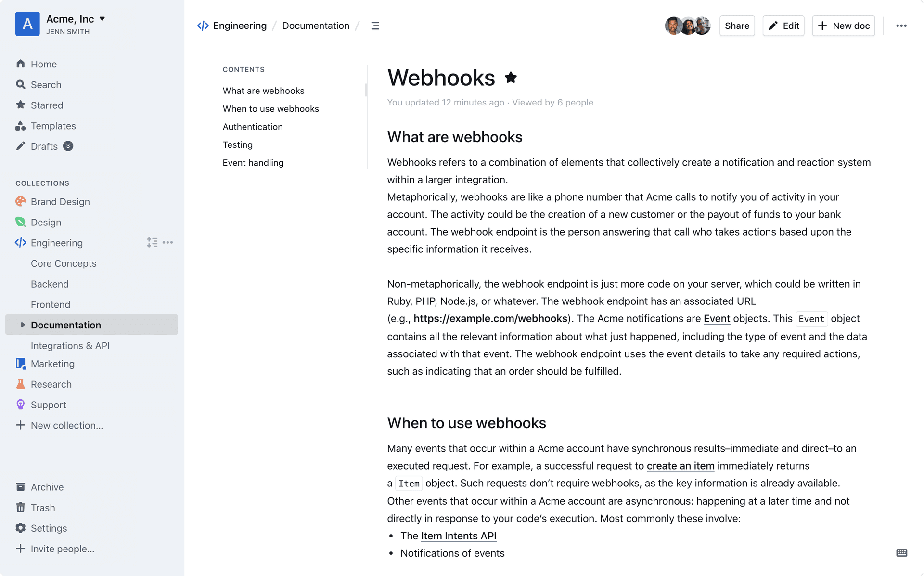Click the New doc icon
The height and width of the screenshot is (576, 924).
point(822,25)
